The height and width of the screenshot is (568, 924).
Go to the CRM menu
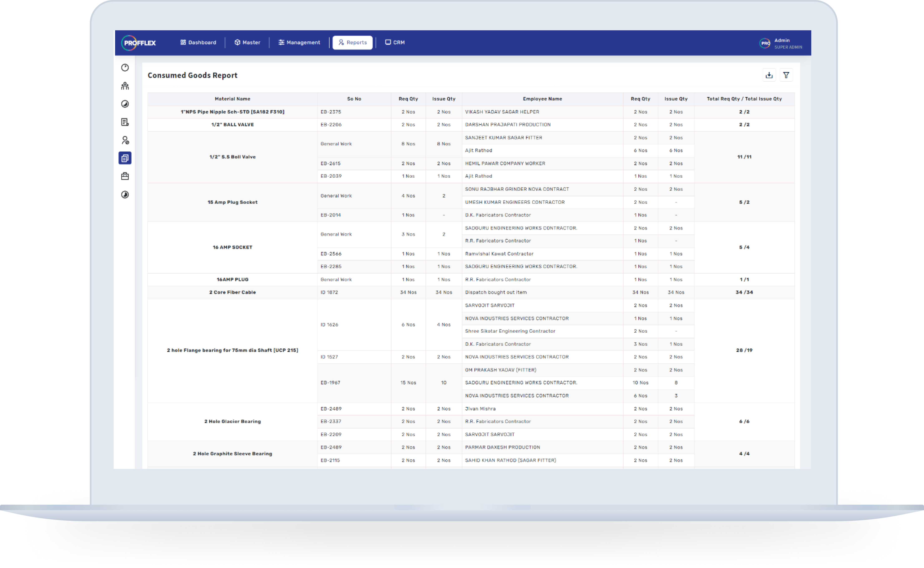tap(395, 43)
